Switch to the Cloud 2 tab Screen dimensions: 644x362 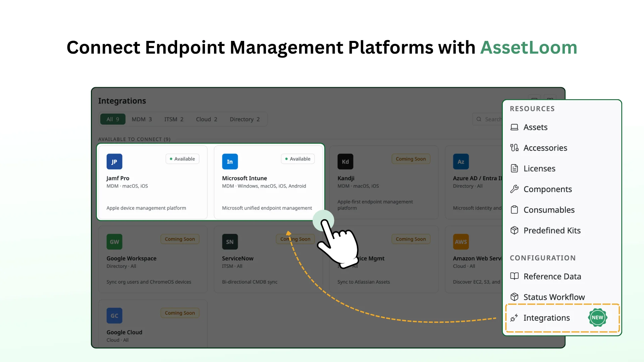click(207, 119)
